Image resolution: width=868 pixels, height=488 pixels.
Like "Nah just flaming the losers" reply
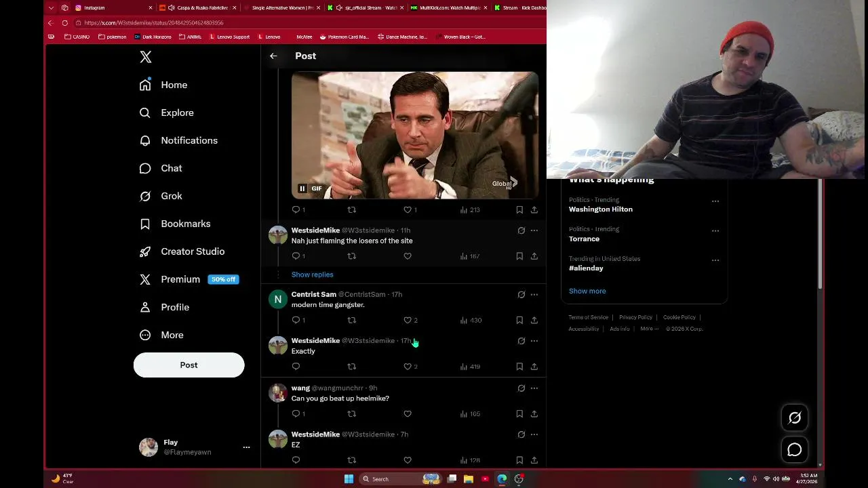coord(408,256)
